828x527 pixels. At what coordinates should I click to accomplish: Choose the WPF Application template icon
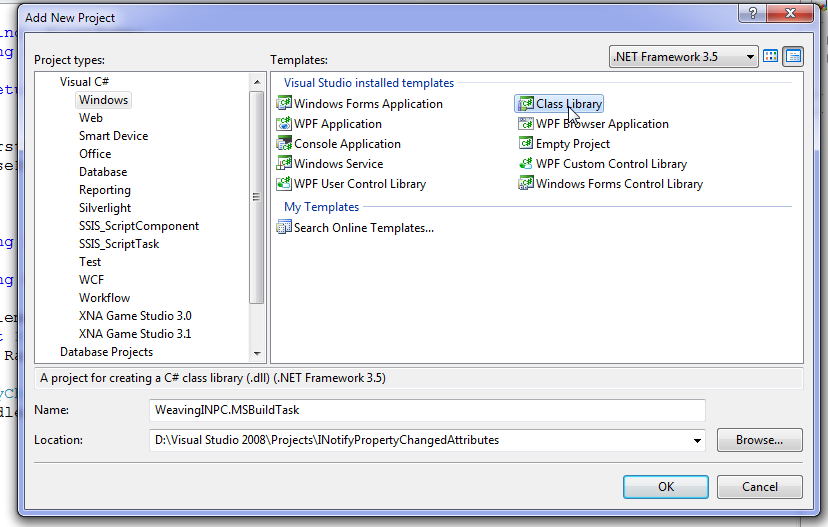284,123
